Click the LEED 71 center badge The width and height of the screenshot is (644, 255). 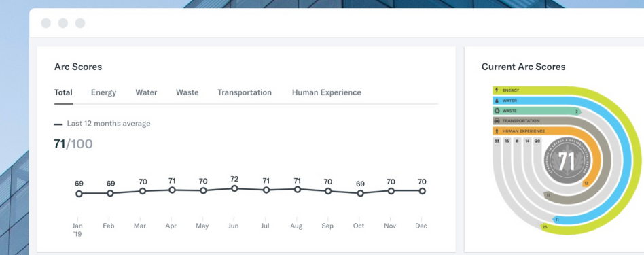click(x=567, y=160)
